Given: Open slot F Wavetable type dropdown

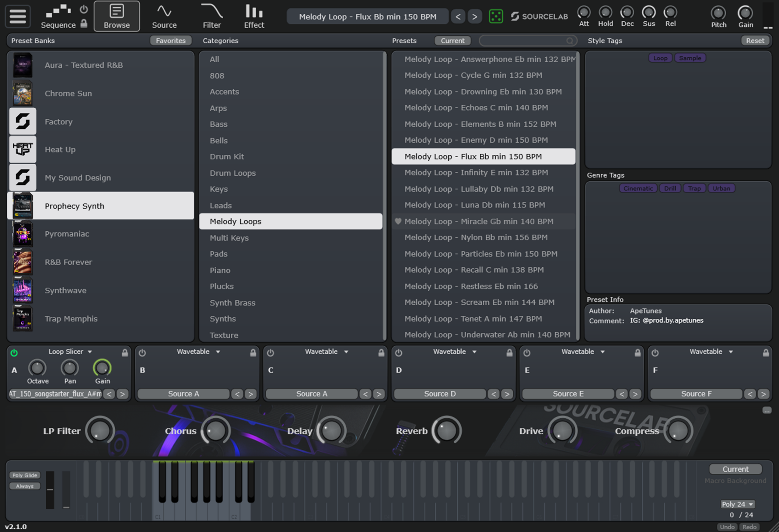Looking at the screenshot, I should pos(711,352).
